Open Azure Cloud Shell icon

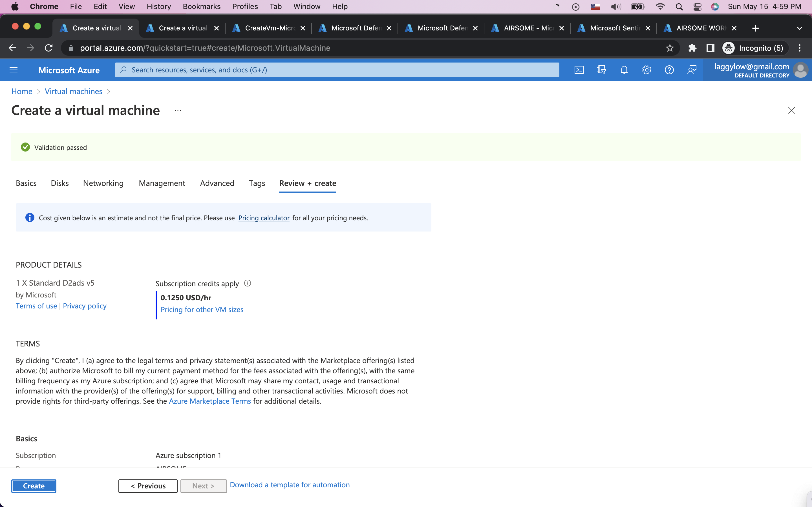click(x=579, y=70)
